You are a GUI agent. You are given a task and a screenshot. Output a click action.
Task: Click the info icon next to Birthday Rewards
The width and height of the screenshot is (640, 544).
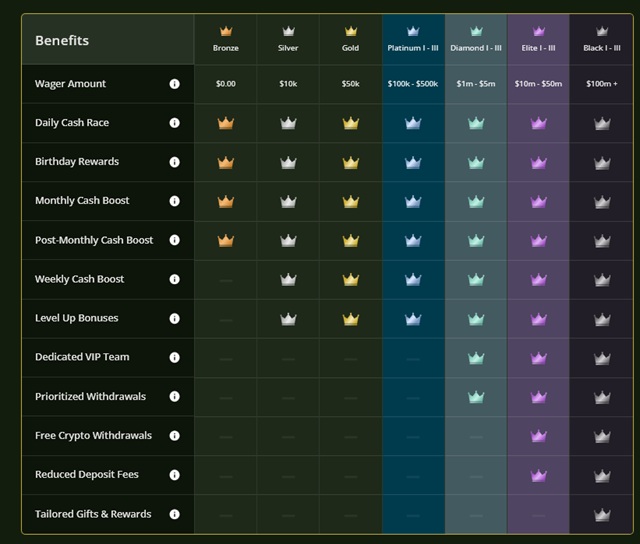pyautogui.click(x=174, y=162)
